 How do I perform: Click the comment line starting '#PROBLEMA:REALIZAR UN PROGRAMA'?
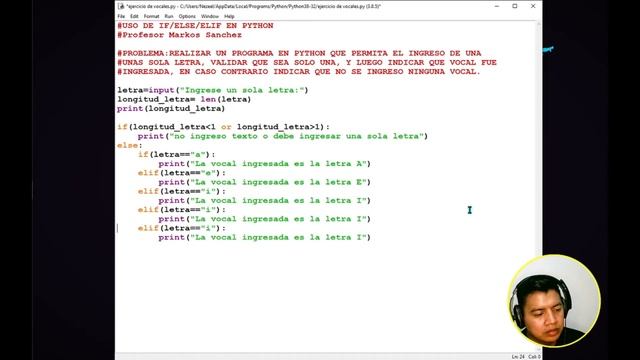[x=299, y=53]
